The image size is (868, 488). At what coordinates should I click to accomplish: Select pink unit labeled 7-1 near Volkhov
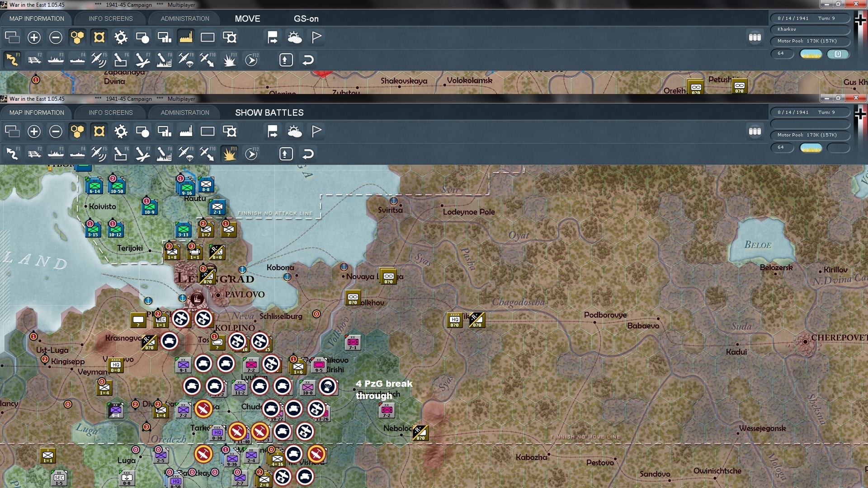[353, 343]
